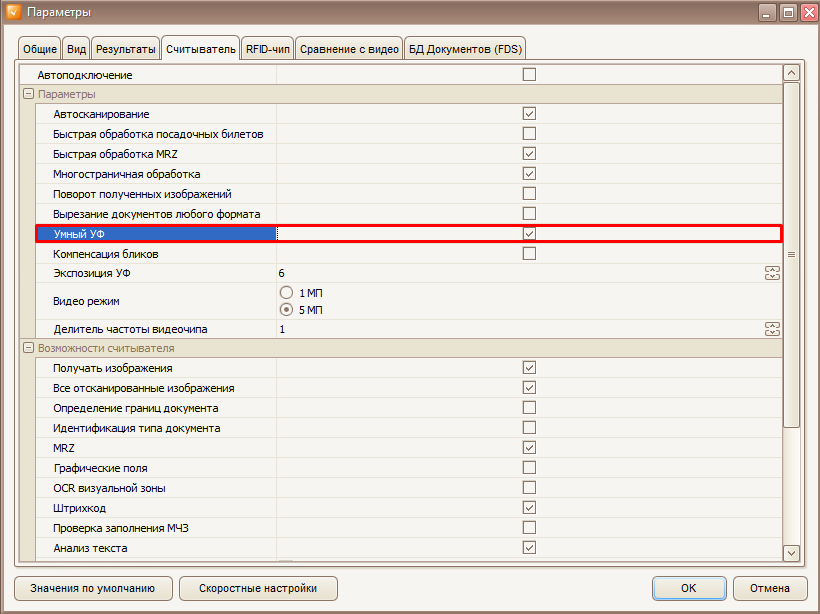Uncheck the Умный УФ checkbox
The image size is (820, 614).
[529, 234]
